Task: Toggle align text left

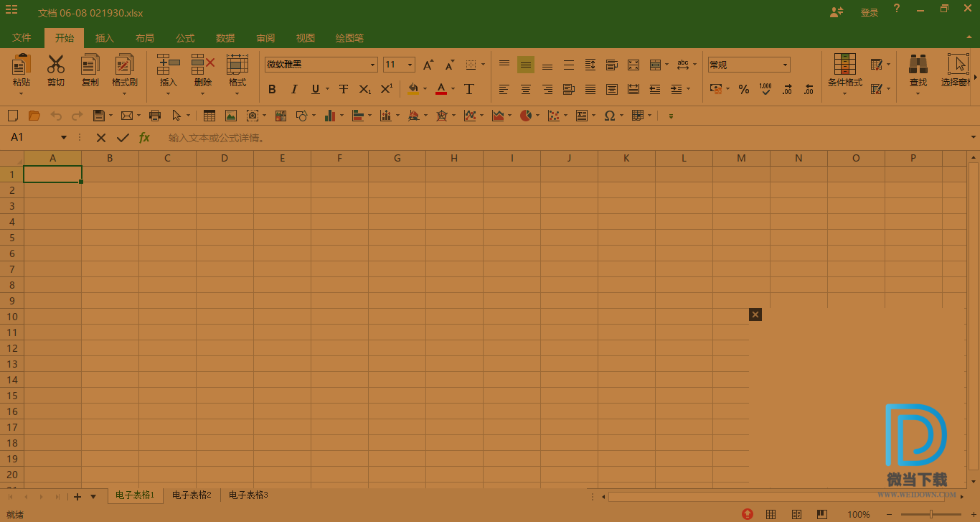Action: pos(504,89)
